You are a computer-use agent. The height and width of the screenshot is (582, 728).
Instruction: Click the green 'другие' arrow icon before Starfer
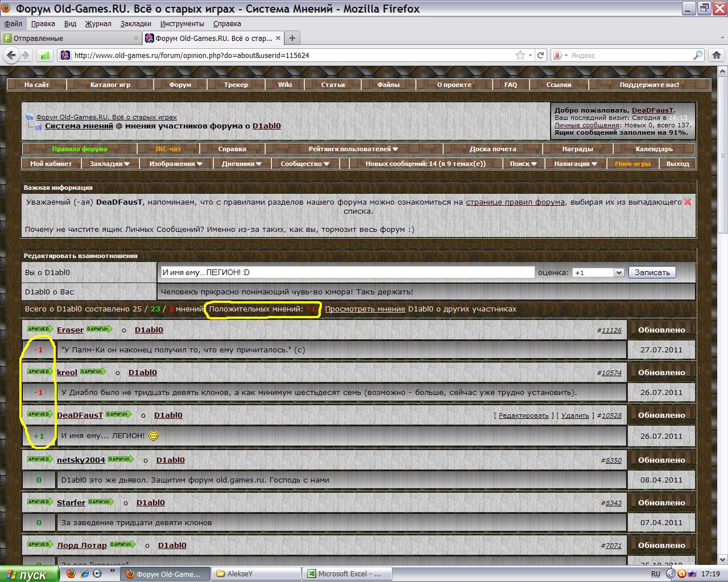[x=39, y=502]
